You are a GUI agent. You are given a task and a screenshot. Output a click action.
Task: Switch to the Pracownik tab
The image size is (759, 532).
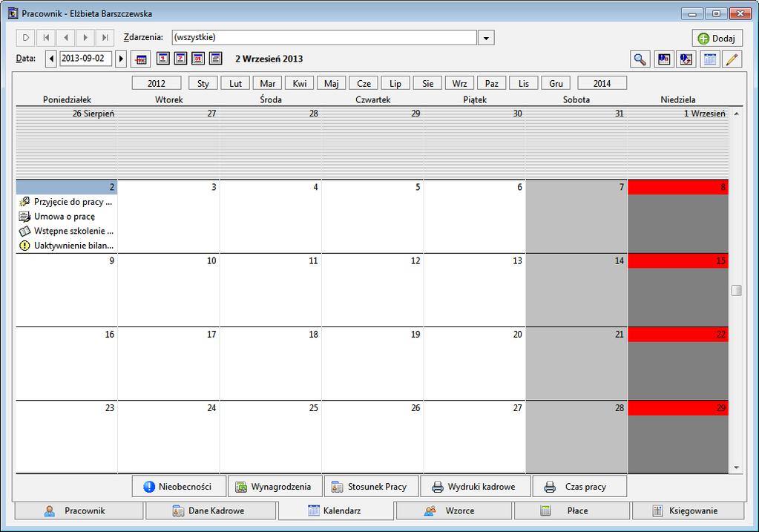coord(79,510)
